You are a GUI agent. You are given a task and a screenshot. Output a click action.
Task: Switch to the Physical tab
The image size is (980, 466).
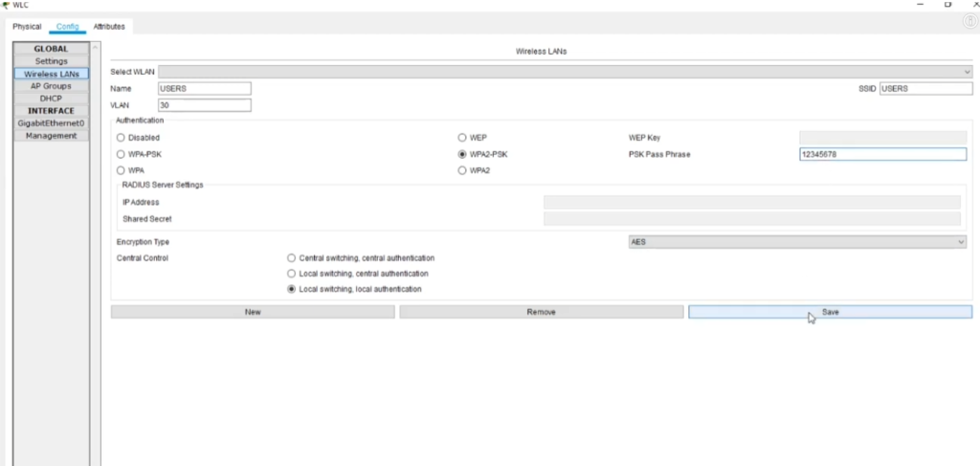click(x=27, y=27)
